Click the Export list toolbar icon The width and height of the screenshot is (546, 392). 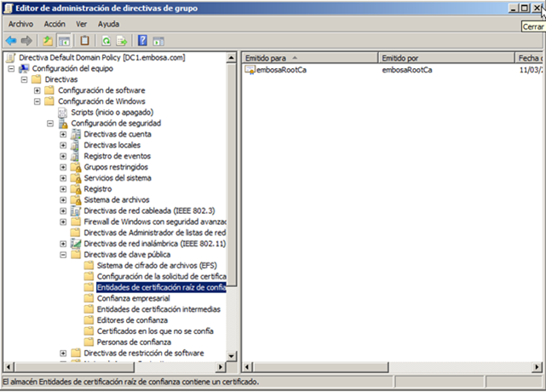pyautogui.click(x=122, y=40)
